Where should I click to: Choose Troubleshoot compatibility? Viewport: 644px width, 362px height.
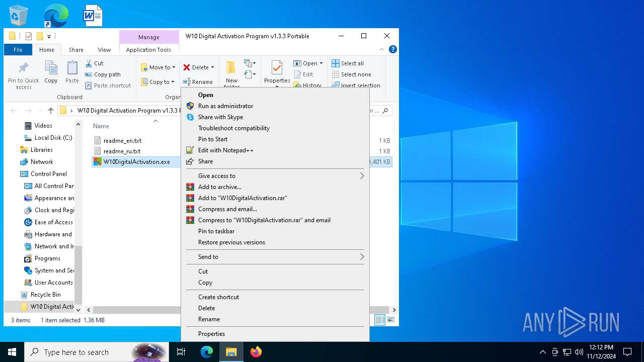click(x=275, y=128)
